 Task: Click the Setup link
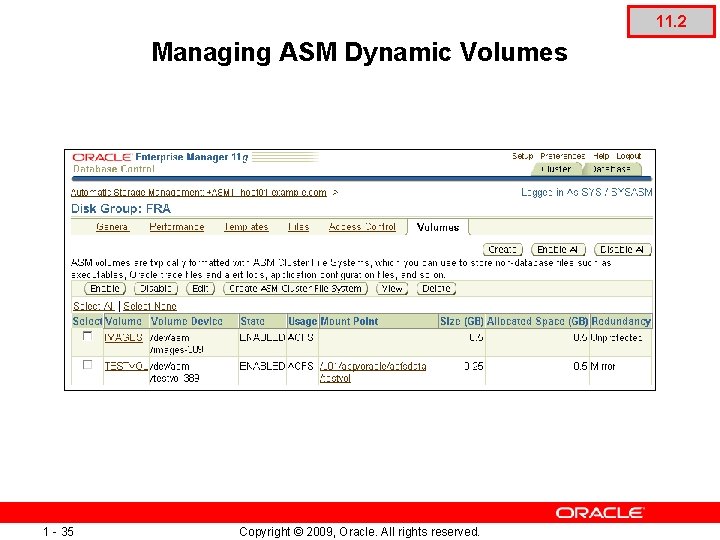point(523,156)
